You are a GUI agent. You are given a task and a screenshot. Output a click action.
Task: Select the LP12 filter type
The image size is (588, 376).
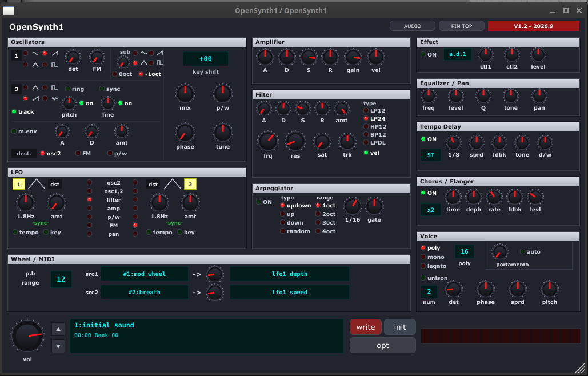[x=366, y=111]
